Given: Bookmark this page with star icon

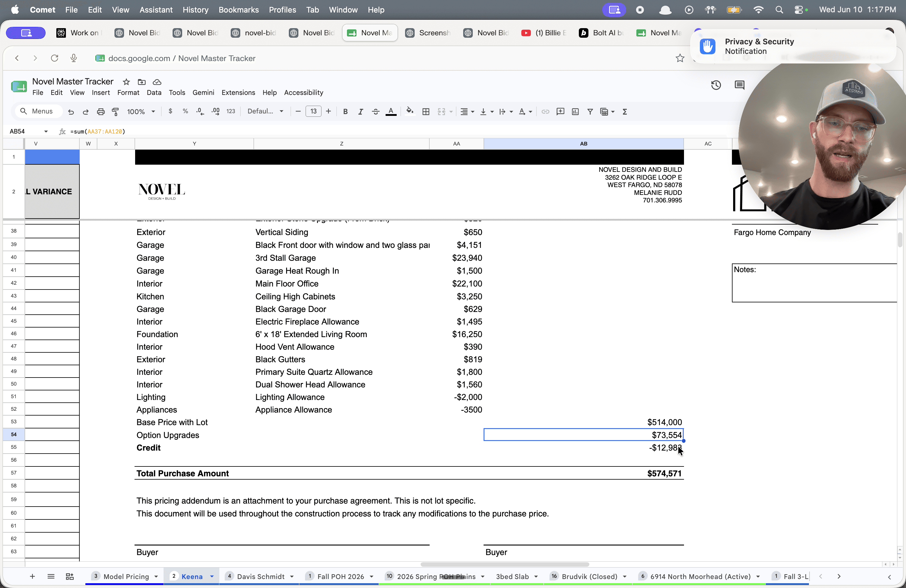Looking at the screenshot, I should 680,58.
